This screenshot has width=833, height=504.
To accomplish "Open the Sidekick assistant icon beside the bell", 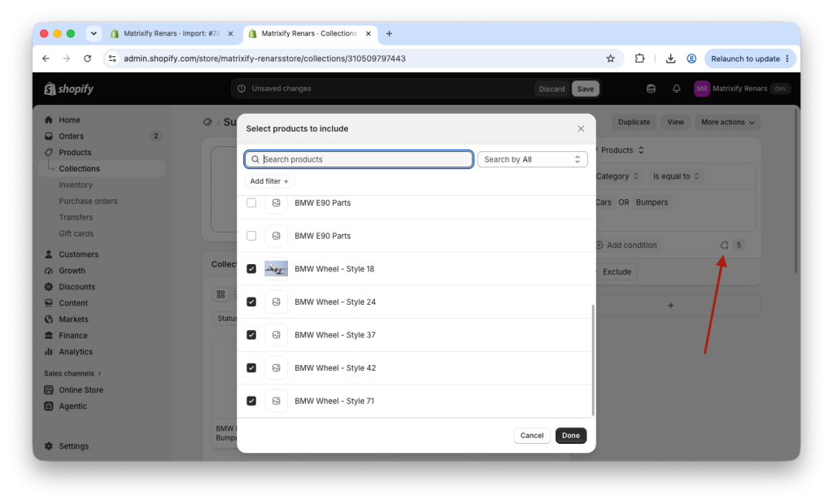I will 651,89.
